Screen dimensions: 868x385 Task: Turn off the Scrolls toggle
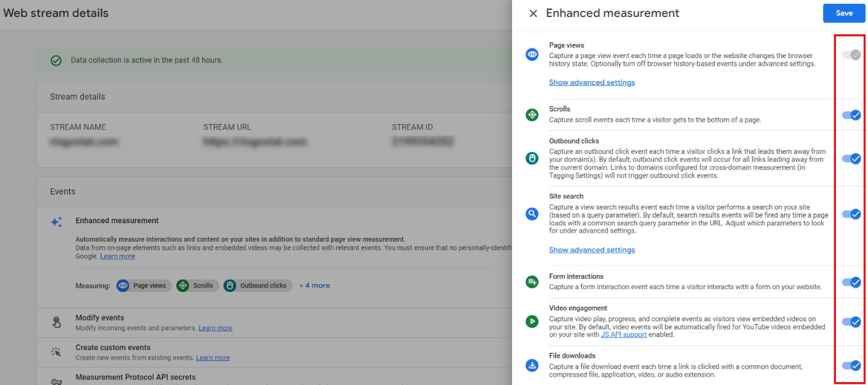851,115
